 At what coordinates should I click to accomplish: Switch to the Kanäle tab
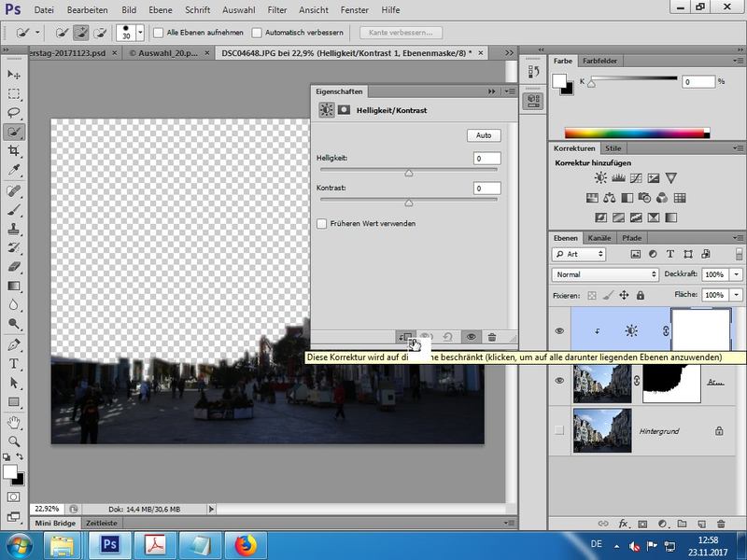point(599,238)
